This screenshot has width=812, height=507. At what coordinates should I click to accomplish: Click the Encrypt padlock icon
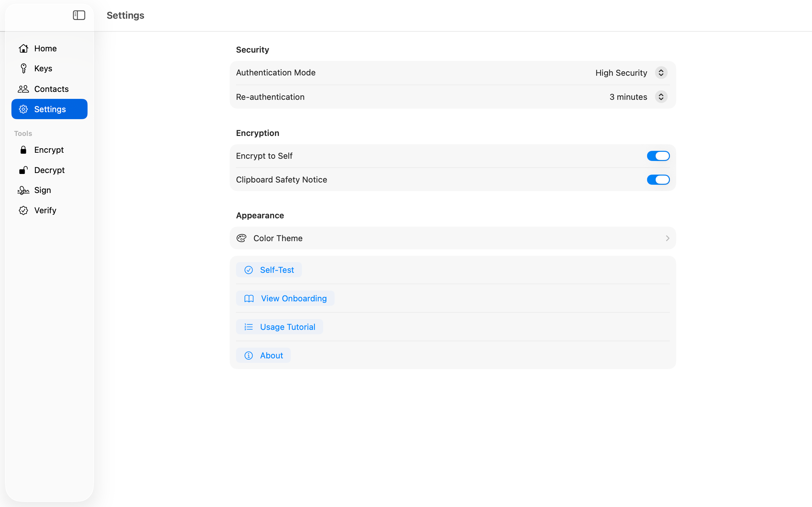pos(23,150)
